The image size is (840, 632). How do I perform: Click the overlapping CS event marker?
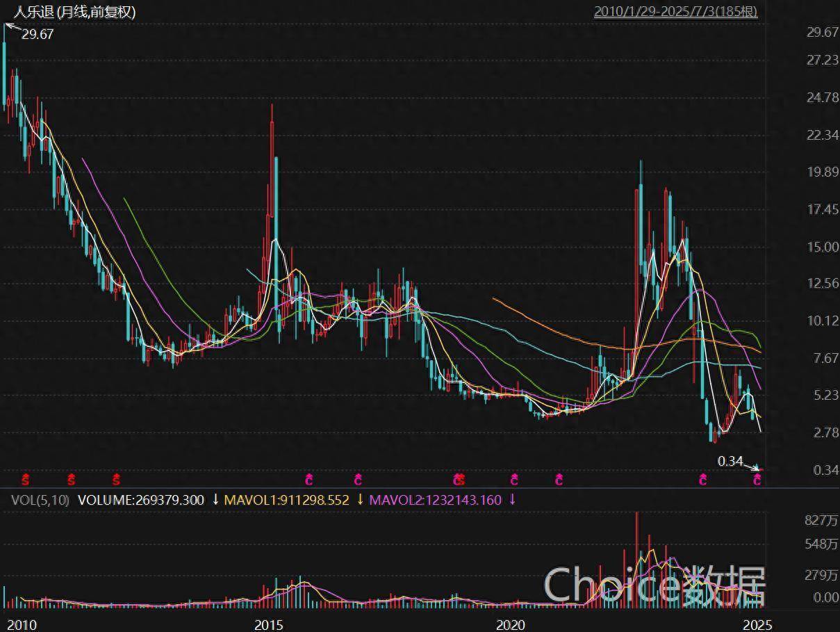click(458, 479)
